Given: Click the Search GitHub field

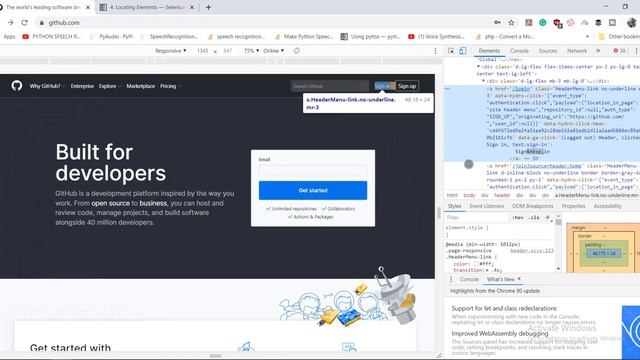Looking at the screenshot, I should click(x=329, y=86).
